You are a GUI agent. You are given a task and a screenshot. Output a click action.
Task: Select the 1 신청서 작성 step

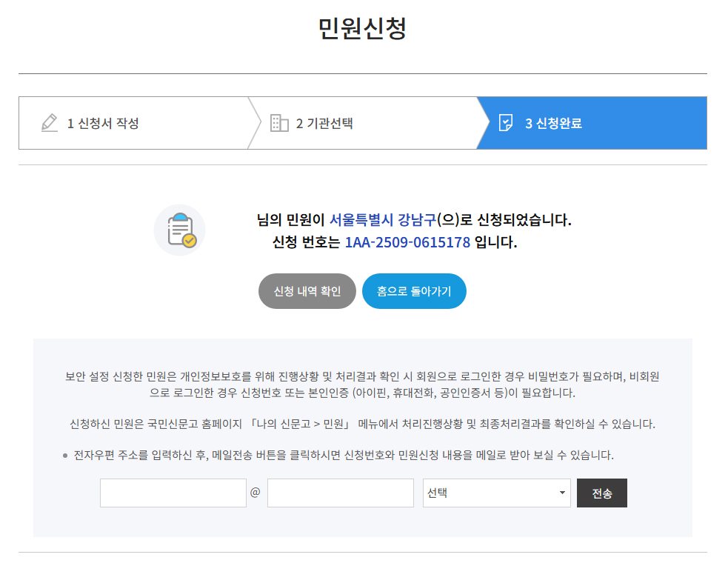pos(134,123)
